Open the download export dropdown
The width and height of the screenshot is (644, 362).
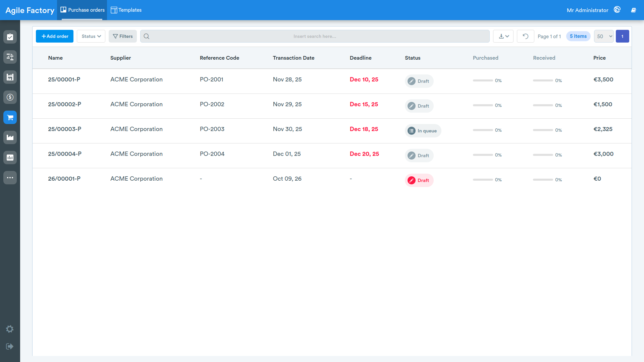pos(503,36)
